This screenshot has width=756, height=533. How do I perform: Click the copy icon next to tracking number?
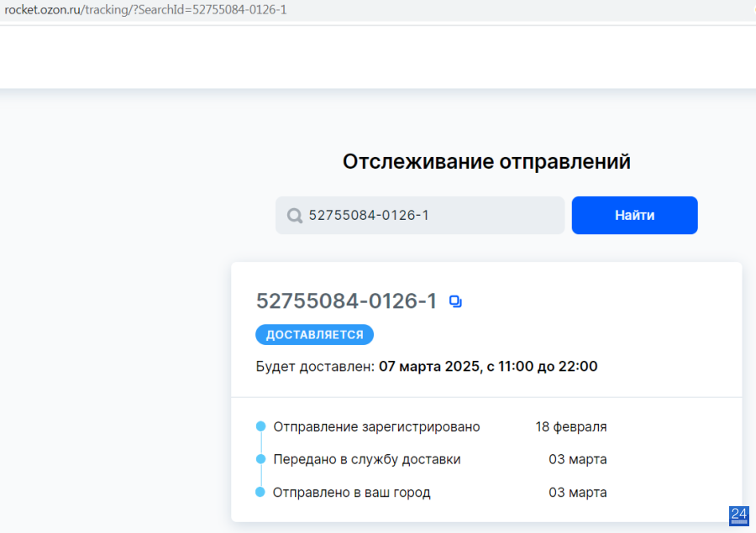pyautogui.click(x=455, y=301)
